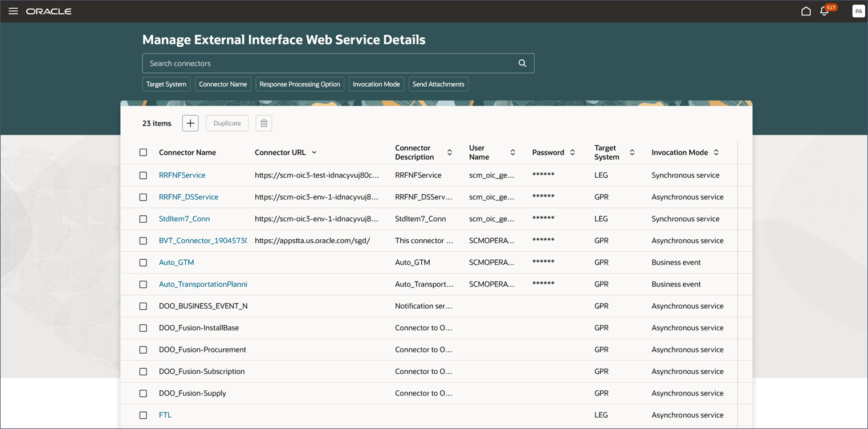Open the Invocation Mode filter chip

(376, 84)
